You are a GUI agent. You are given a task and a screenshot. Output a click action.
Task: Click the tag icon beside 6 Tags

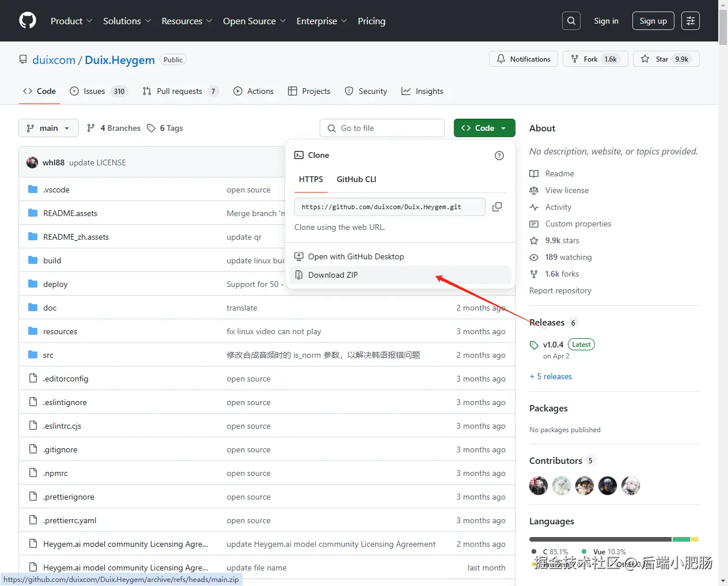tap(151, 128)
